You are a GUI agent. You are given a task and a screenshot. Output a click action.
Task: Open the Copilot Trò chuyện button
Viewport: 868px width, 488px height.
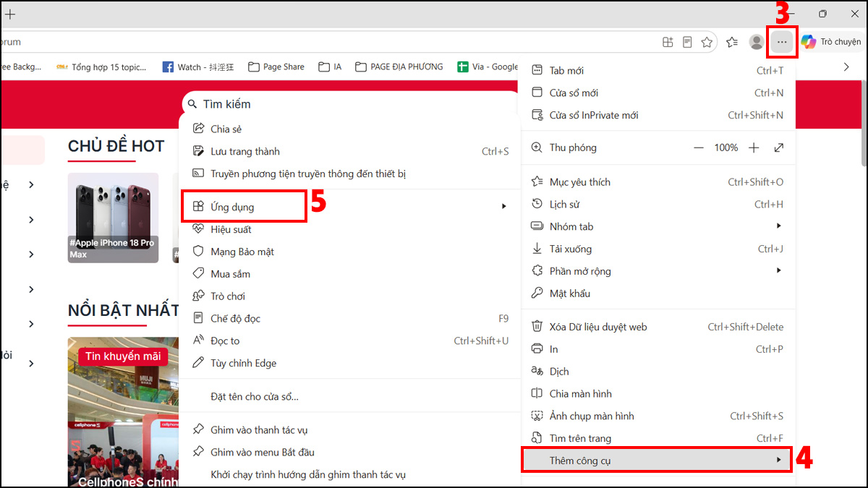click(830, 42)
